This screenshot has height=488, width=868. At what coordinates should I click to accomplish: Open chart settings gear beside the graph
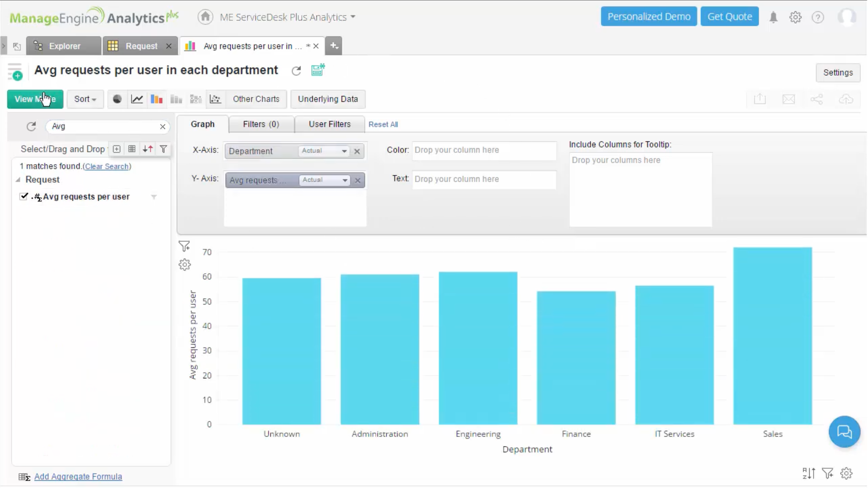pos(185,265)
